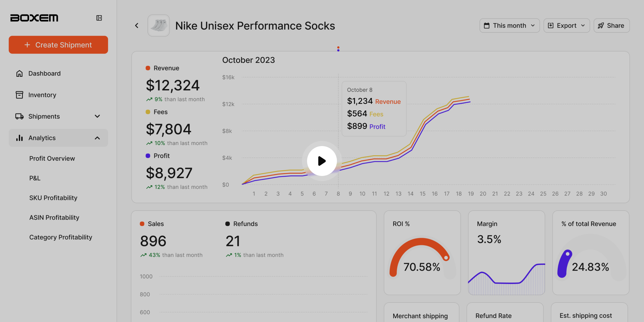Screen dimensions: 644x322
Task: Click the Create Shipment button
Action: click(x=58, y=45)
